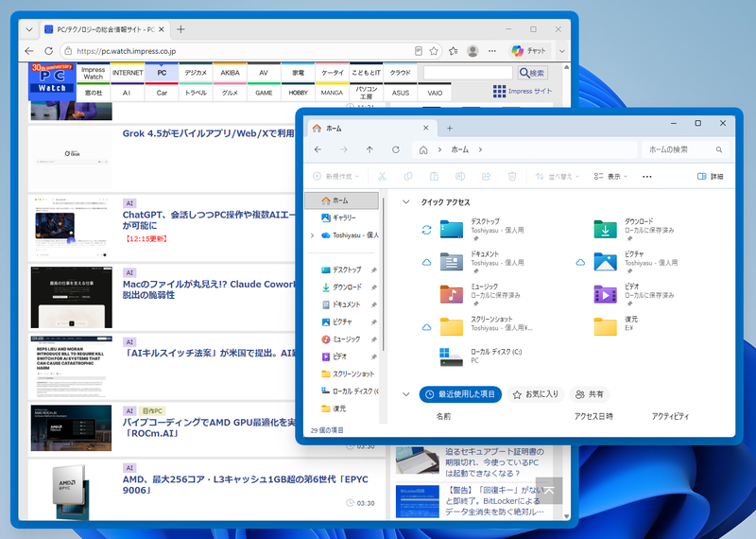Open the AMD EPYC 9006 article headline
Screen dimensions: 756x539
[246, 485]
